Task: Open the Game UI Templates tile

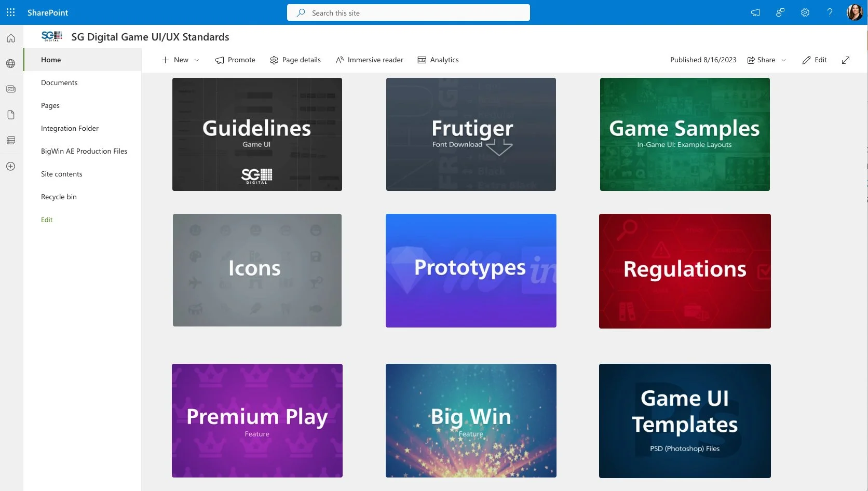Action: click(685, 421)
